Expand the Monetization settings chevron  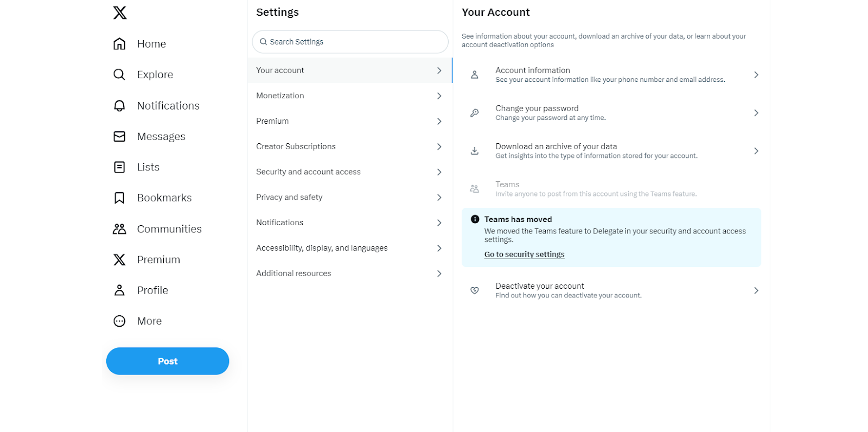pyautogui.click(x=439, y=96)
